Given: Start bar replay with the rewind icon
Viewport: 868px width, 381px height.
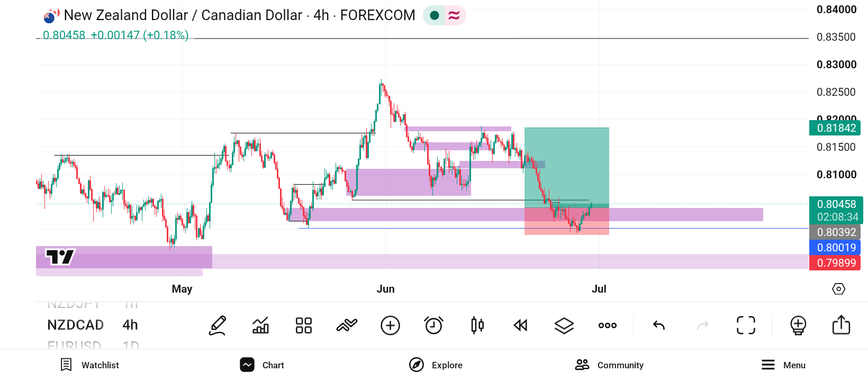Looking at the screenshot, I should pyautogui.click(x=521, y=325).
